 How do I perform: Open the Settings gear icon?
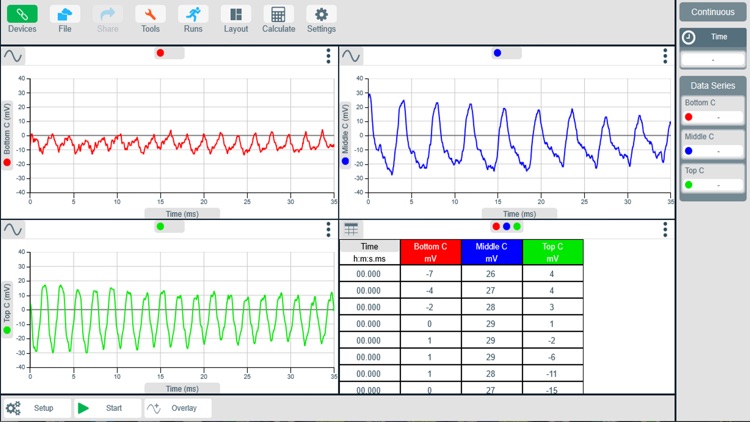321,15
